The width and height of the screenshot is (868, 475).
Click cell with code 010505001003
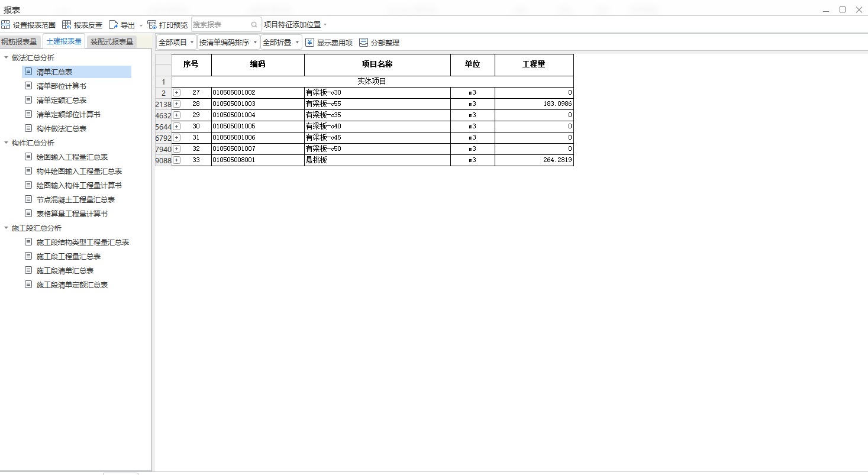click(258, 104)
